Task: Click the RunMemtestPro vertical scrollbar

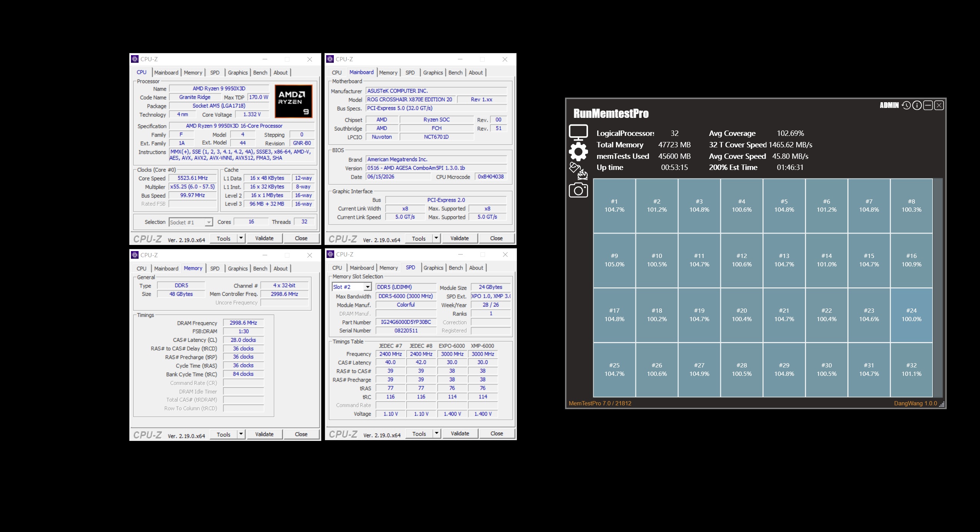Action: 938,288
